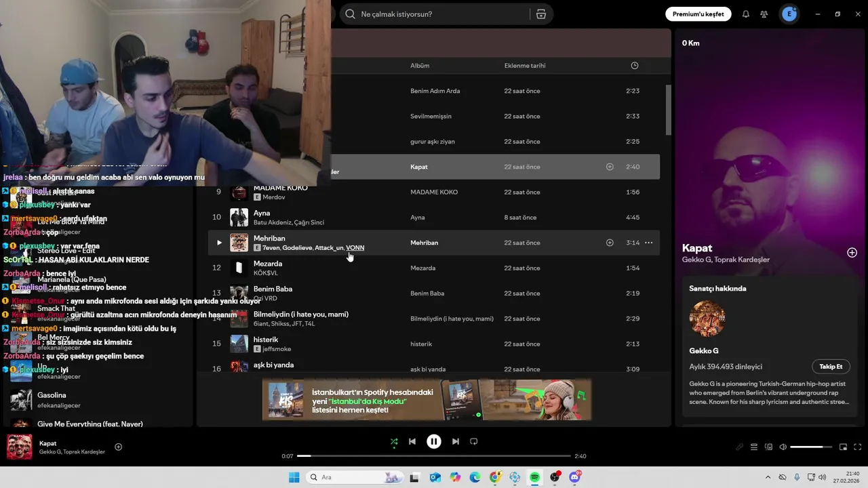The image size is (868, 488).
Task: Open the MADAME KOKO album link
Action: [435, 192]
